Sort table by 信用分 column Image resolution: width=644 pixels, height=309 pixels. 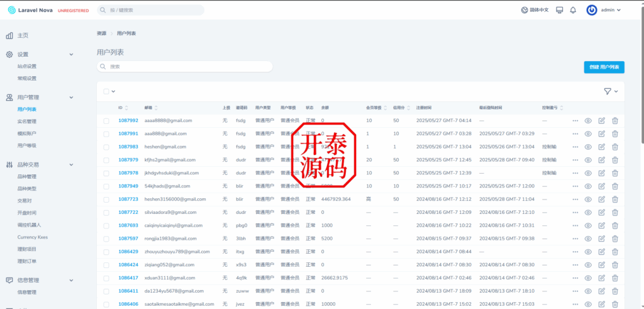[402, 108]
